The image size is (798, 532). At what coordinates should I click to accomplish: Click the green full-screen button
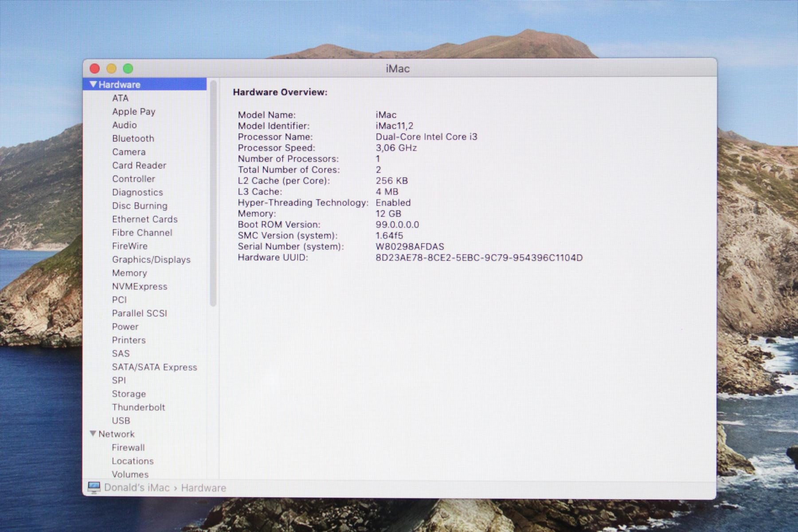coord(128,69)
